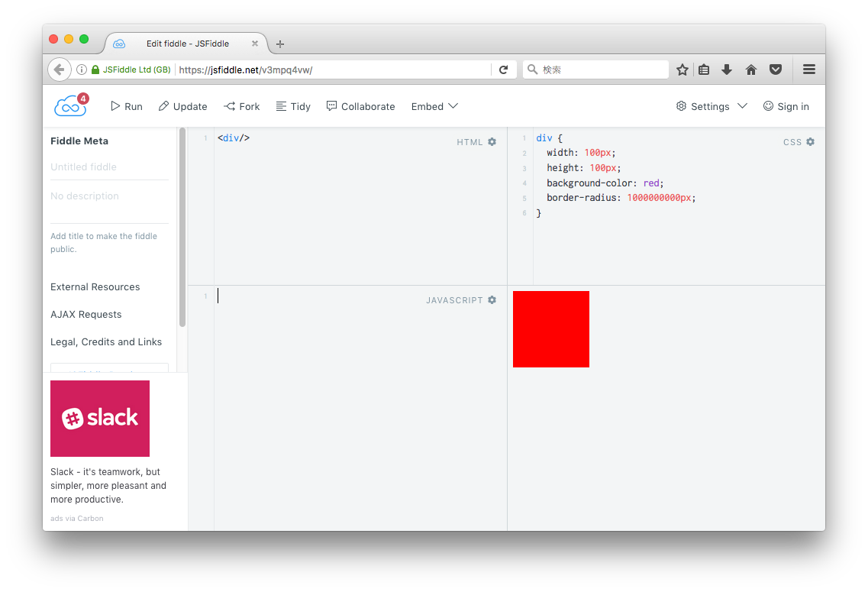This screenshot has width=868, height=592.
Task: Bookmark this page with the star icon
Action: [x=682, y=69]
